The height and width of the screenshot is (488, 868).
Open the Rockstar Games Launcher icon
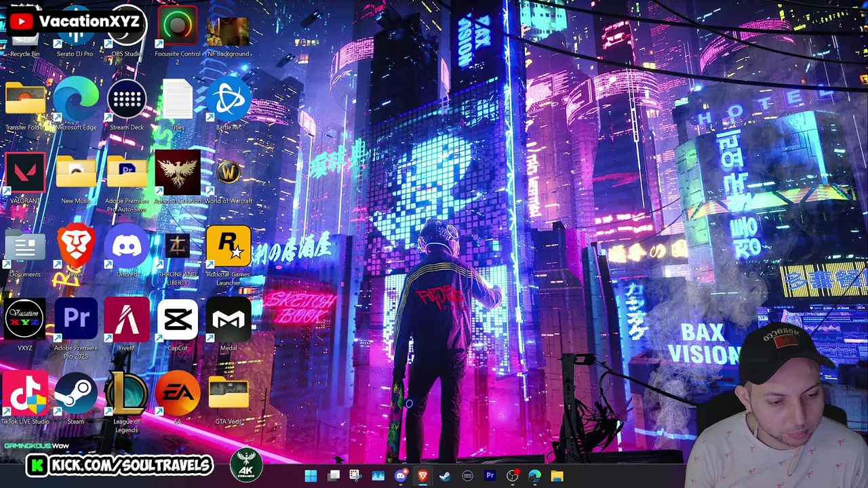229,256
